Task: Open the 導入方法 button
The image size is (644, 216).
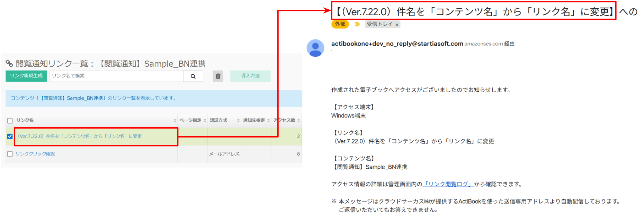Action: tap(250, 76)
